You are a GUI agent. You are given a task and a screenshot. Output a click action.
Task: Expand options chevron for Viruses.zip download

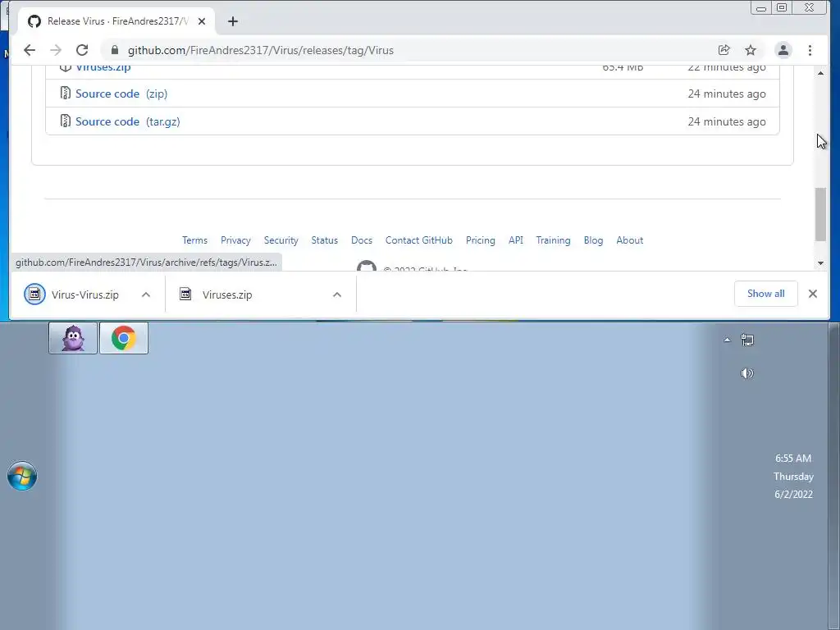point(337,294)
